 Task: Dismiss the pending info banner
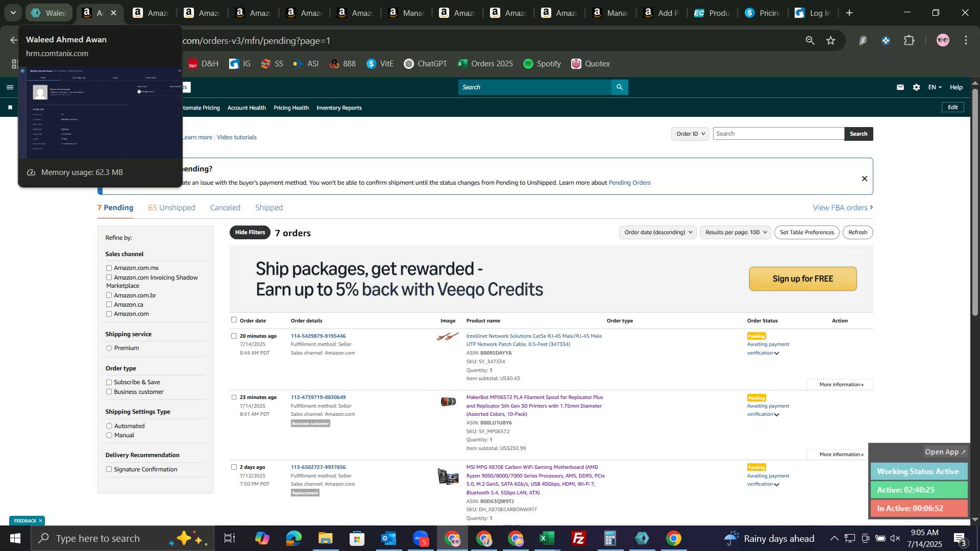(x=865, y=179)
